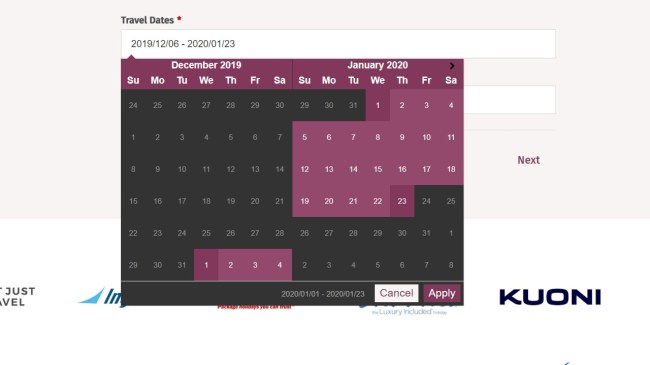This screenshot has width=650, height=365.
Task: Pick January 3 in January 2020 calendar
Action: pyautogui.click(x=426, y=105)
